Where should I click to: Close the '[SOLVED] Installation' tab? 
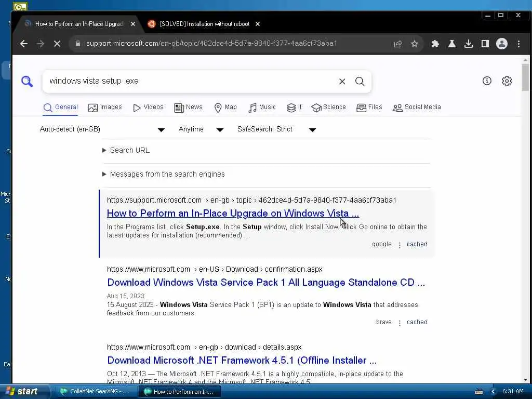point(258,24)
